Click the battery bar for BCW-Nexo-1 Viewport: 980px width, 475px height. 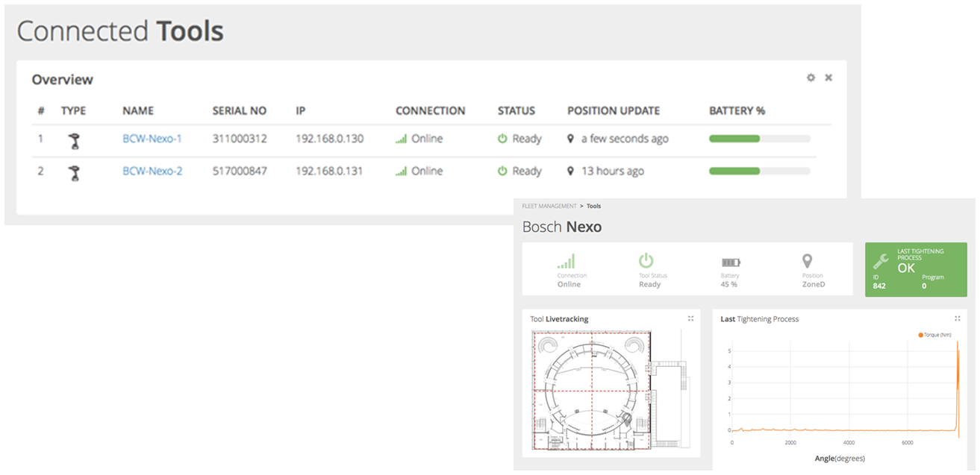pos(760,139)
